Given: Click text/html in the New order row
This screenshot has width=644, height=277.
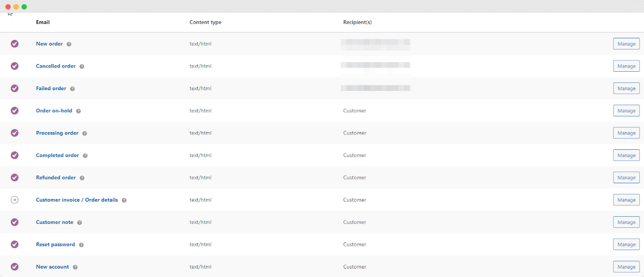Looking at the screenshot, I should coord(200,44).
